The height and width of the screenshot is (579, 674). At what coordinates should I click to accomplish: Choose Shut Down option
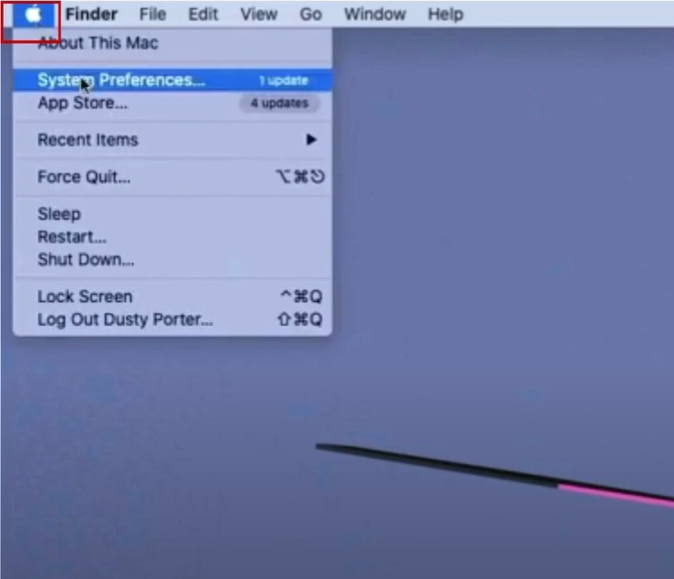click(x=172, y=260)
